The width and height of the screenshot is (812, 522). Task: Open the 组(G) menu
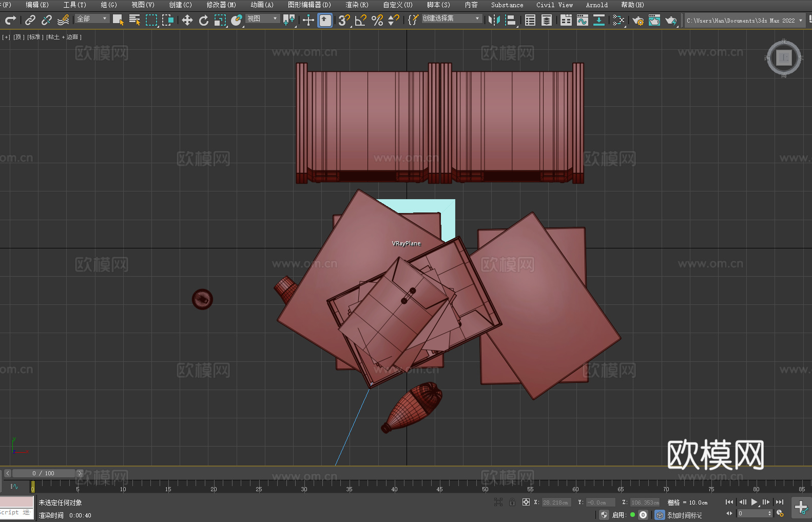[x=109, y=5]
